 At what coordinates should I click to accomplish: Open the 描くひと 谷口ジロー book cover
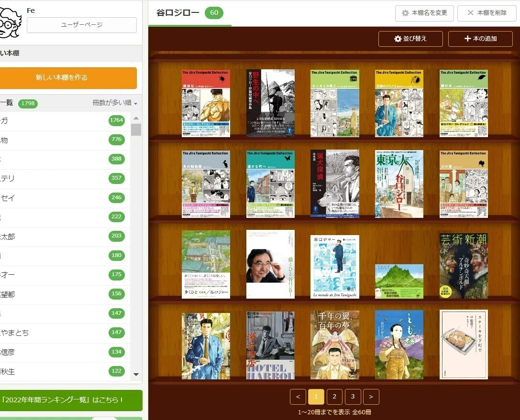(270, 264)
